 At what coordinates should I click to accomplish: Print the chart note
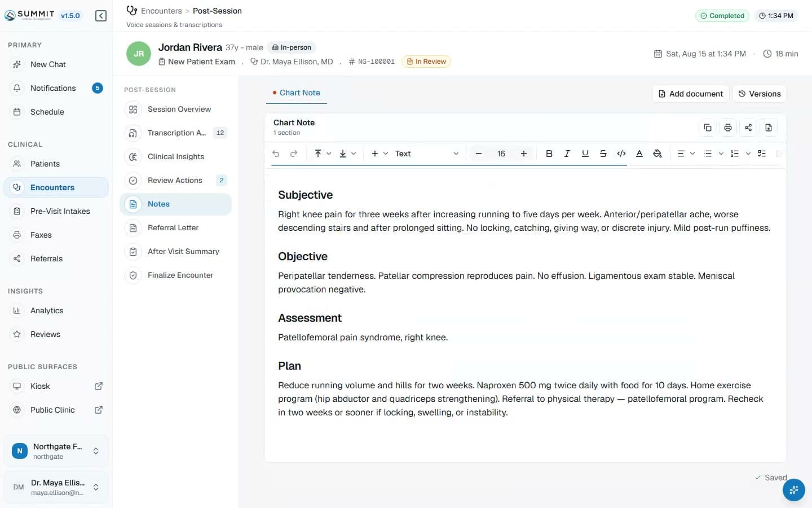click(x=728, y=128)
